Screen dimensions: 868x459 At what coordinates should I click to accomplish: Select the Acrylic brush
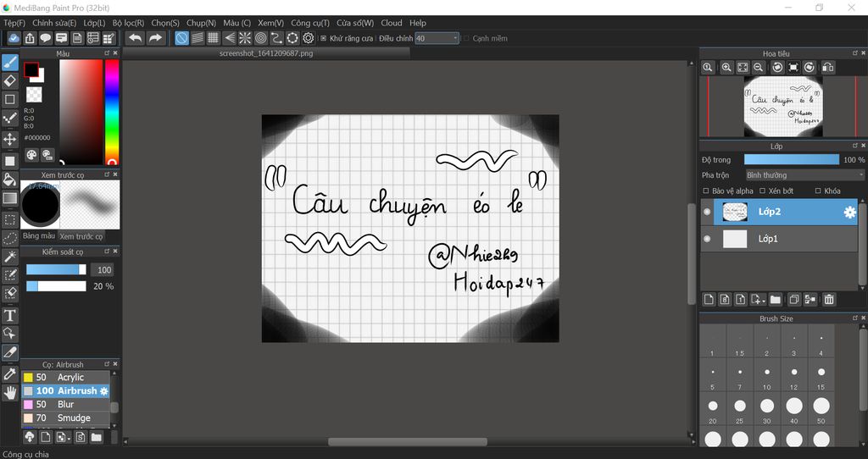coord(65,377)
